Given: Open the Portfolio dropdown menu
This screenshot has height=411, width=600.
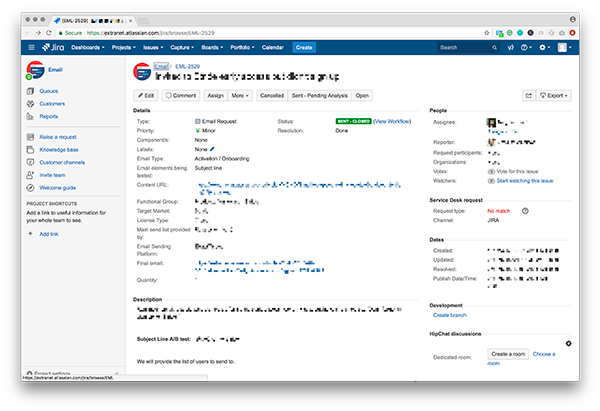Looking at the screenshot, I should (242, 47).
